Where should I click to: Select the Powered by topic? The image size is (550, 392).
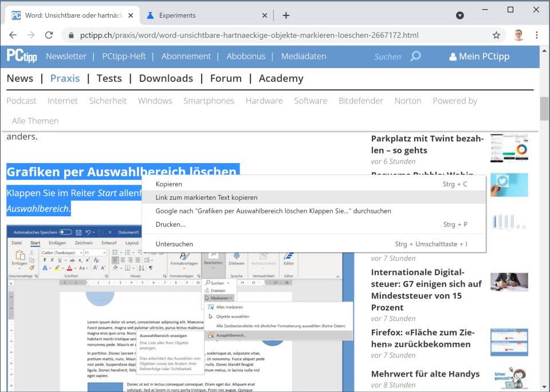(454, 101)
